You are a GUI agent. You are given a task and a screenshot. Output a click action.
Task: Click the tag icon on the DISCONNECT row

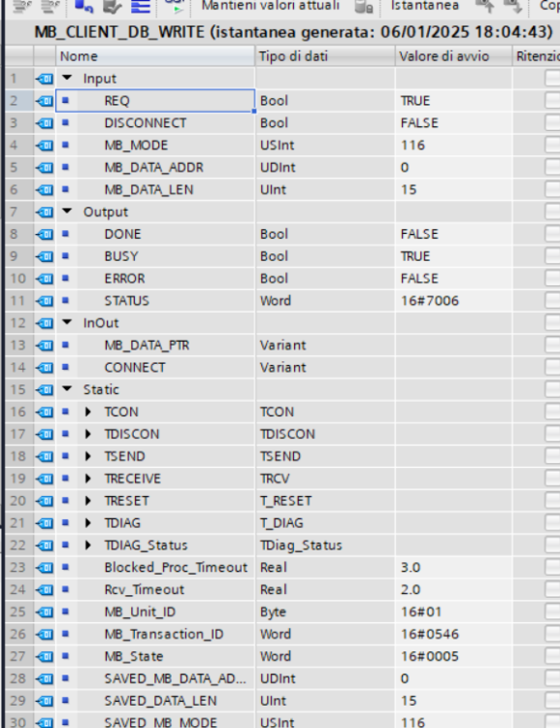tap(45, 123)
